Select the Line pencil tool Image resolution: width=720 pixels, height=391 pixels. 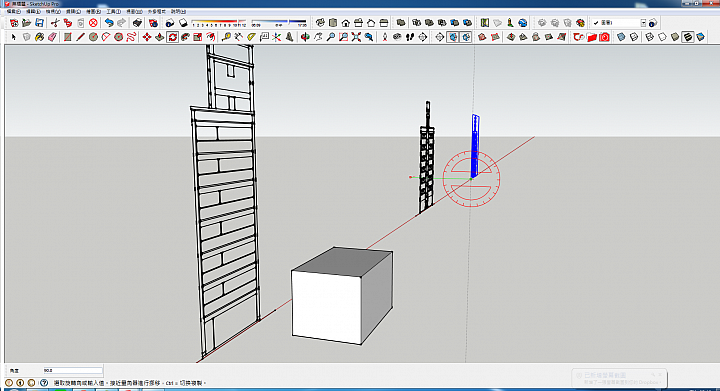80,37
